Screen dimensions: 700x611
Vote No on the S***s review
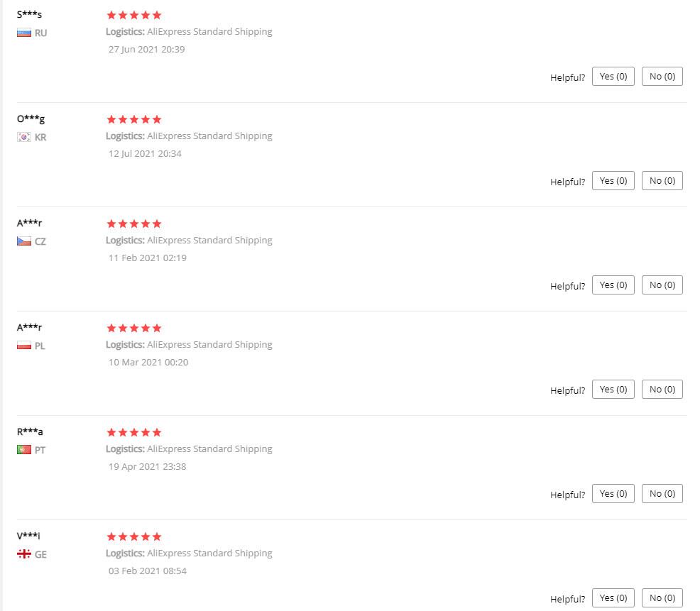[662, 77]
